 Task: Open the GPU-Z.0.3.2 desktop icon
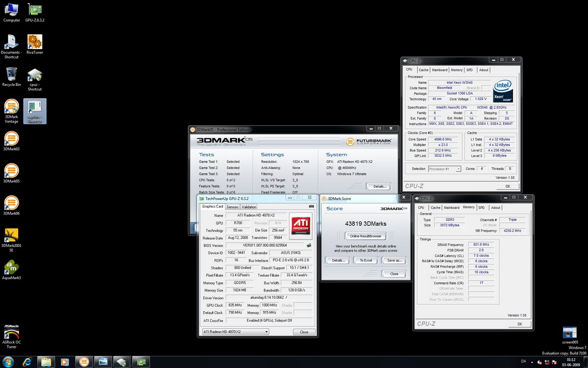click(x=35, y=13)
